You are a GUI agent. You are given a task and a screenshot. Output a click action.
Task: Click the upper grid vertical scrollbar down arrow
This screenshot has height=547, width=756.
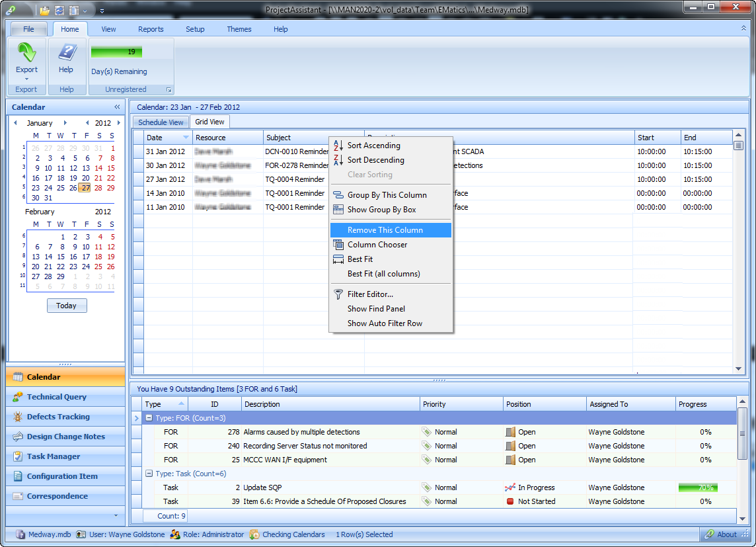pos(738,368)
